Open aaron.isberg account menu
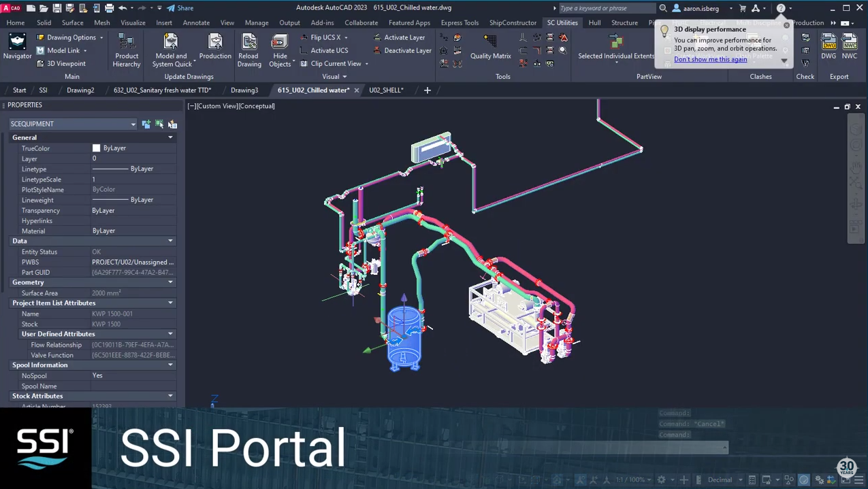 coord(702,8)
